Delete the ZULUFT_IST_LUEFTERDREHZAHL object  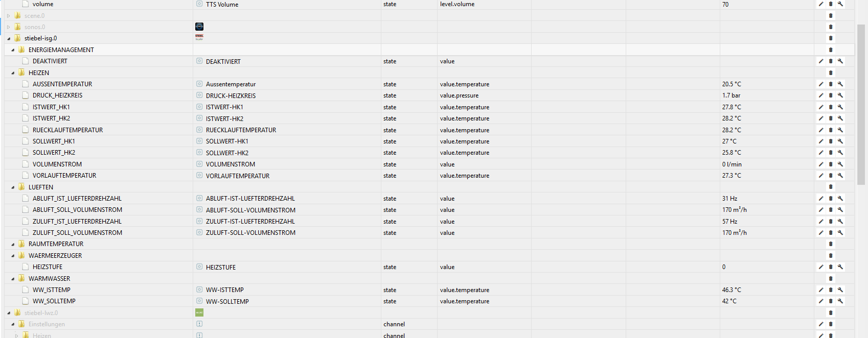[x=831, y=222]
